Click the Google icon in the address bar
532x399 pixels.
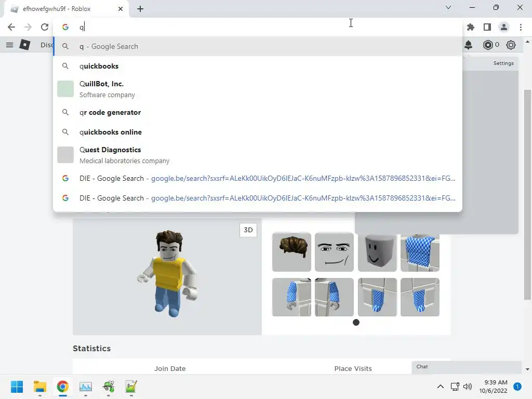click(65, 27)
